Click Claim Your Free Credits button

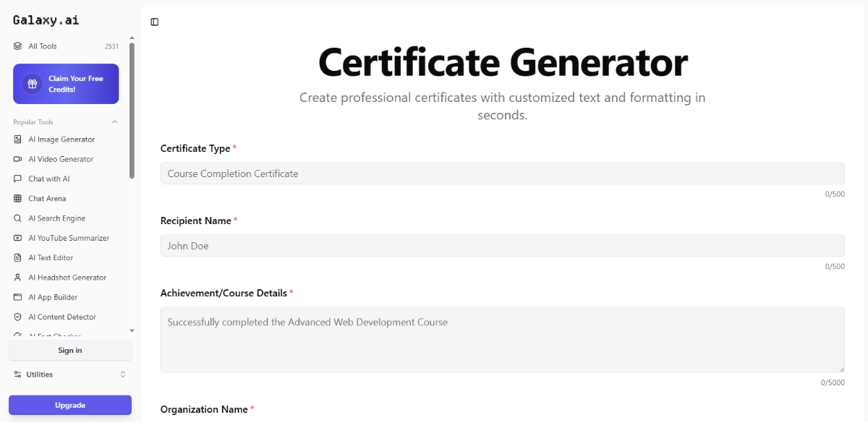66,84
